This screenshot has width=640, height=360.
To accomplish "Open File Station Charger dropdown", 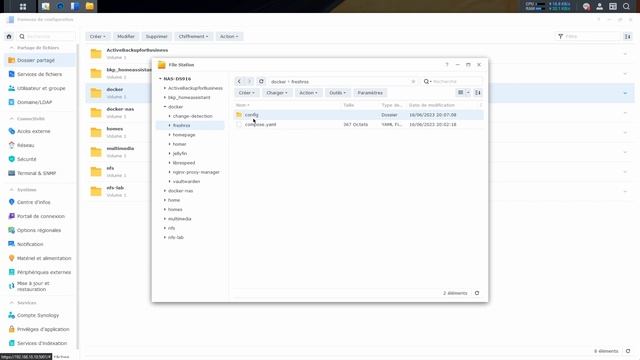I will click(x=277, y=93).
